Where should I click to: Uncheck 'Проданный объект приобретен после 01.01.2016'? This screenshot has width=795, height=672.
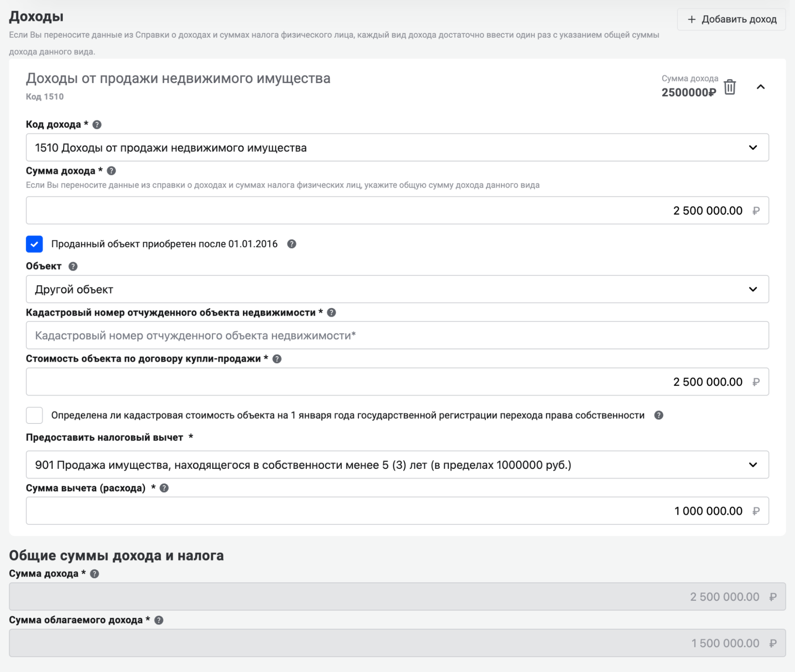[x=35, y=244]
